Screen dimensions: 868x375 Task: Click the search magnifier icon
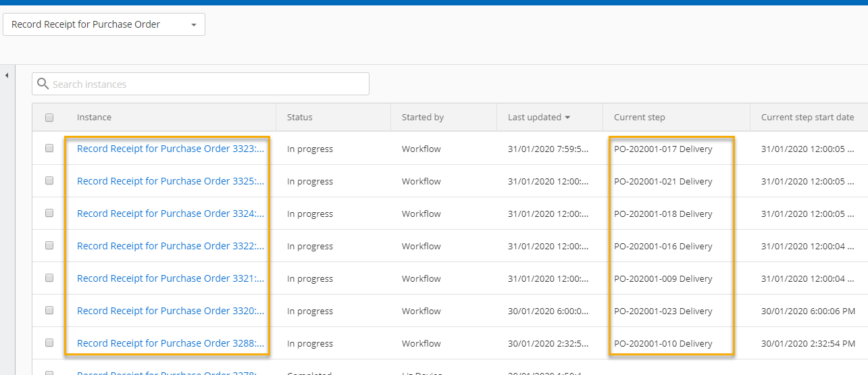(x=43, y=84)
